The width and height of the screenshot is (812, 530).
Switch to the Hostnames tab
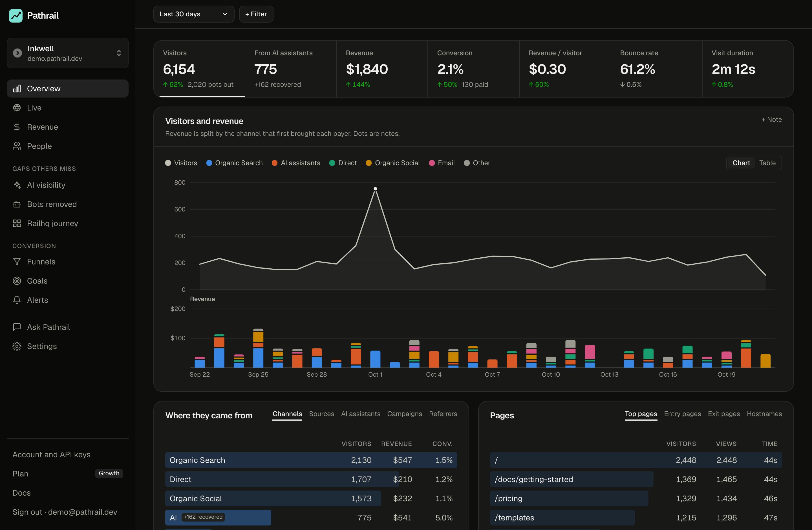[x=764, y=414]
